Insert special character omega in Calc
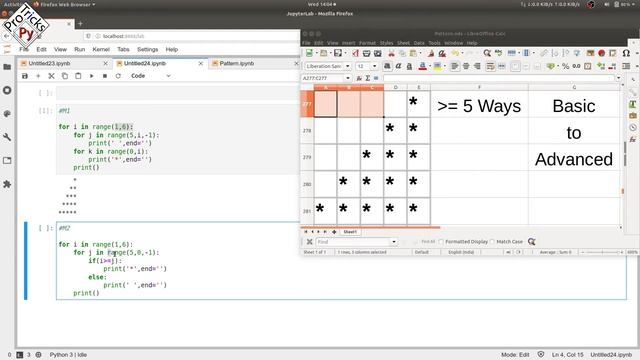The height and width of the screenshot is (360, 640). click(626, 53)
